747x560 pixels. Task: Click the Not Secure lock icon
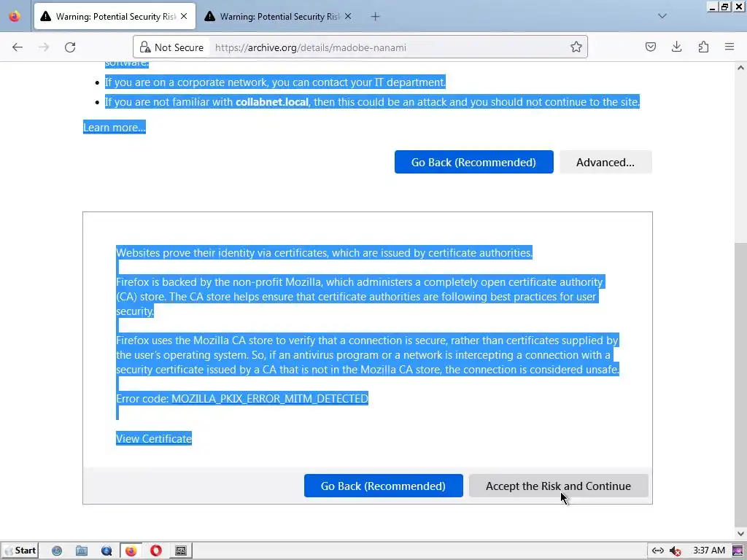(145, 47)
